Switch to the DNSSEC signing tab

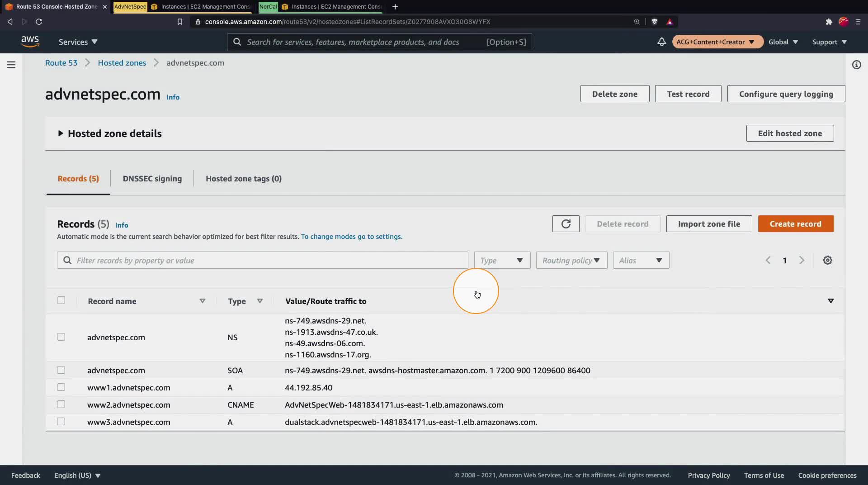point(152,179)
